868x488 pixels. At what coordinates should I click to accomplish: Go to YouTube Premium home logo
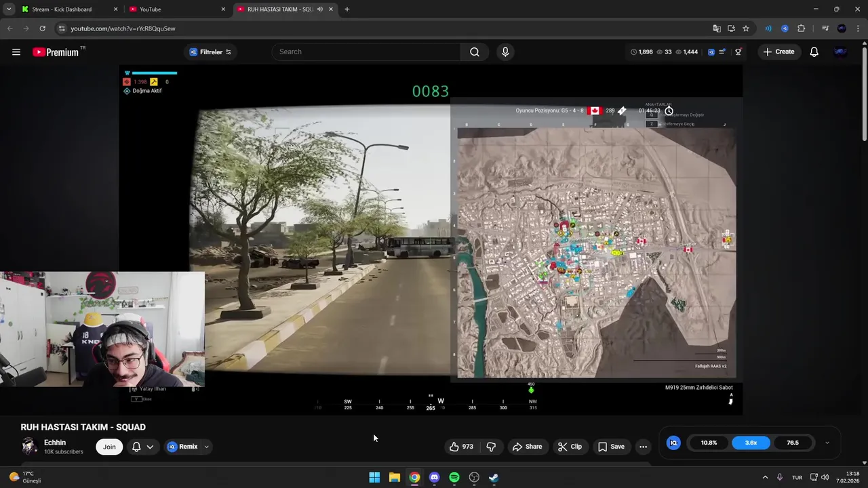point(56,52)
